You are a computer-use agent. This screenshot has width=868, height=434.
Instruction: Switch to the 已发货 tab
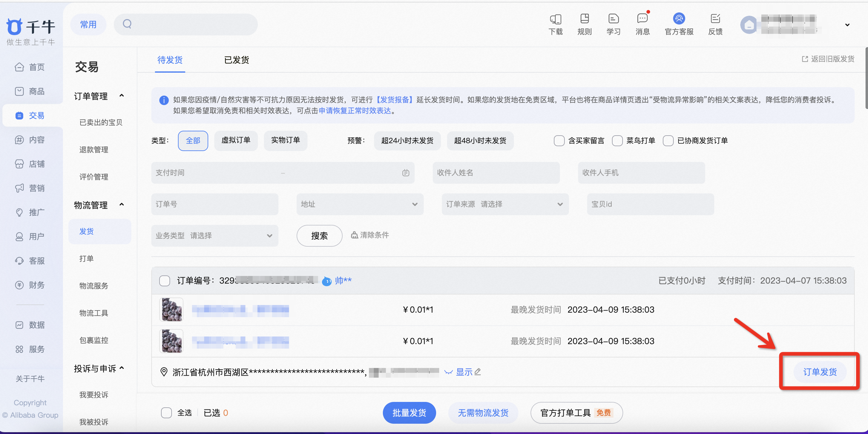(237, 60)
